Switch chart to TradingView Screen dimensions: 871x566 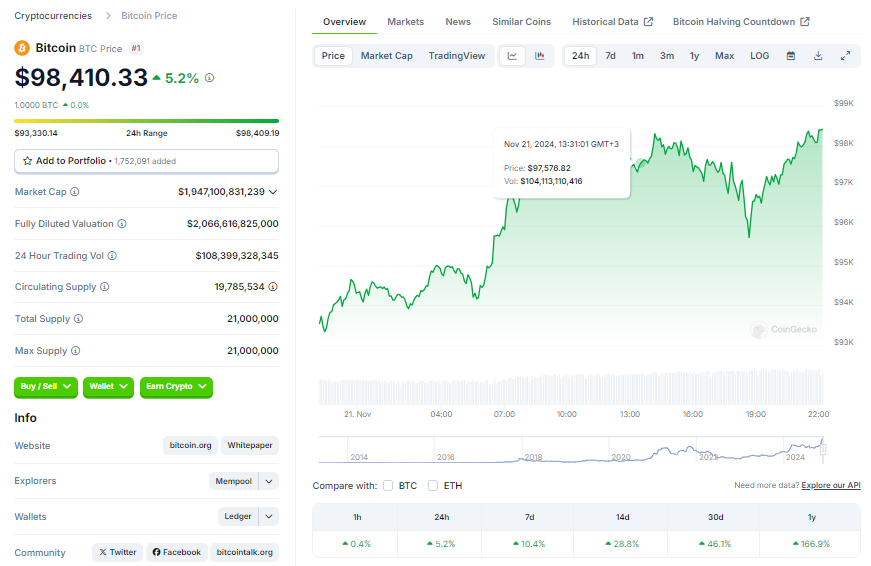(457, 56)
